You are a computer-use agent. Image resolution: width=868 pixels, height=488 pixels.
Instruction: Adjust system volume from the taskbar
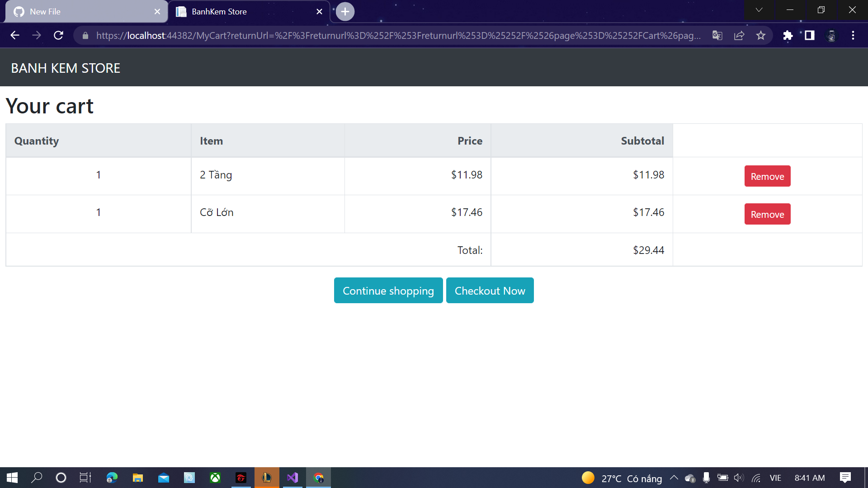(739, 478)
